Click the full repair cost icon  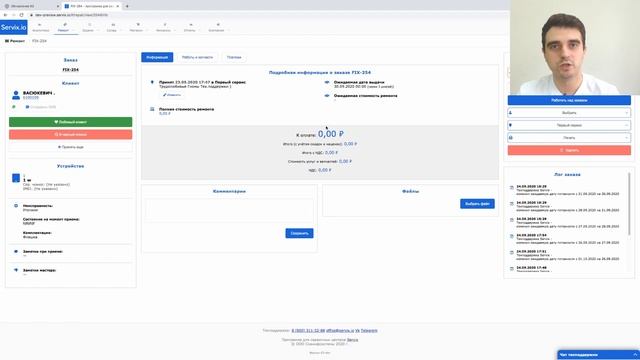coord(152,109)
